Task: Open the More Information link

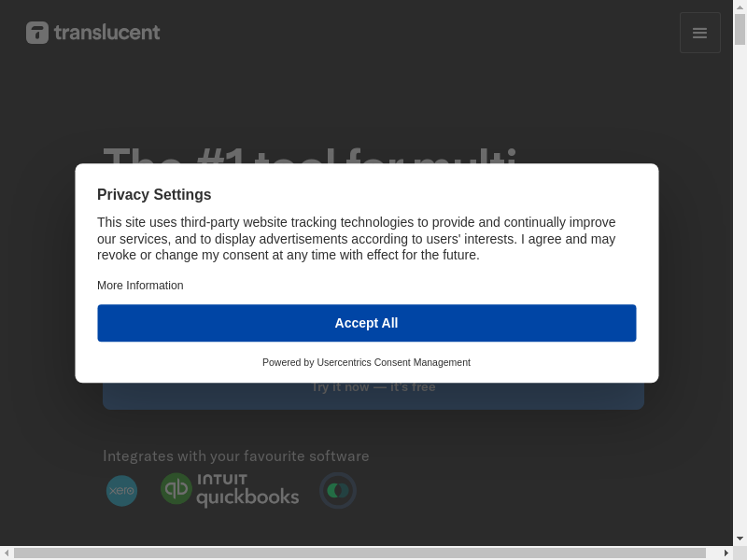Action: tap(140, 286)
